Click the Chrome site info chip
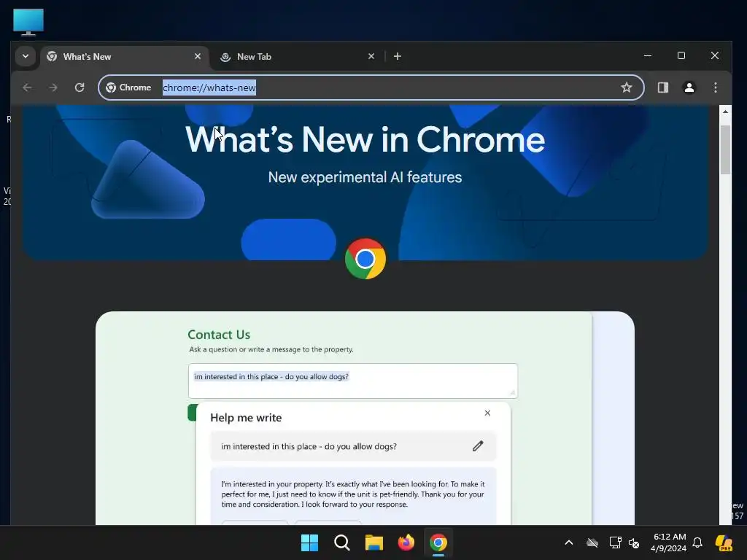Image resolution: width=747 pixels, height=560 pixels. click(x=128, y=87)
